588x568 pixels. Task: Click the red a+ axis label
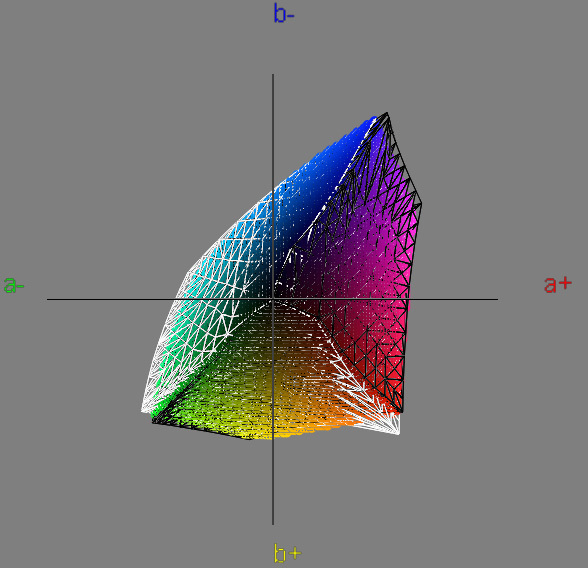[x=558, y=284]
